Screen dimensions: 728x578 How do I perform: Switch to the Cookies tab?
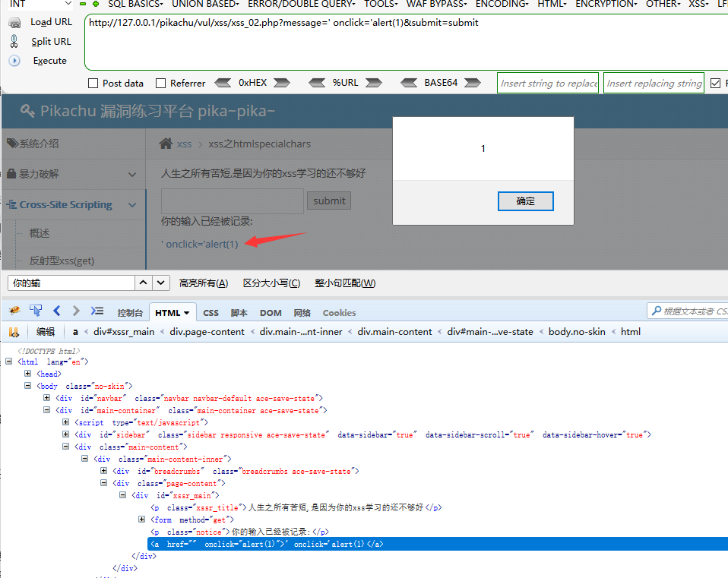[x=340, y=313]
